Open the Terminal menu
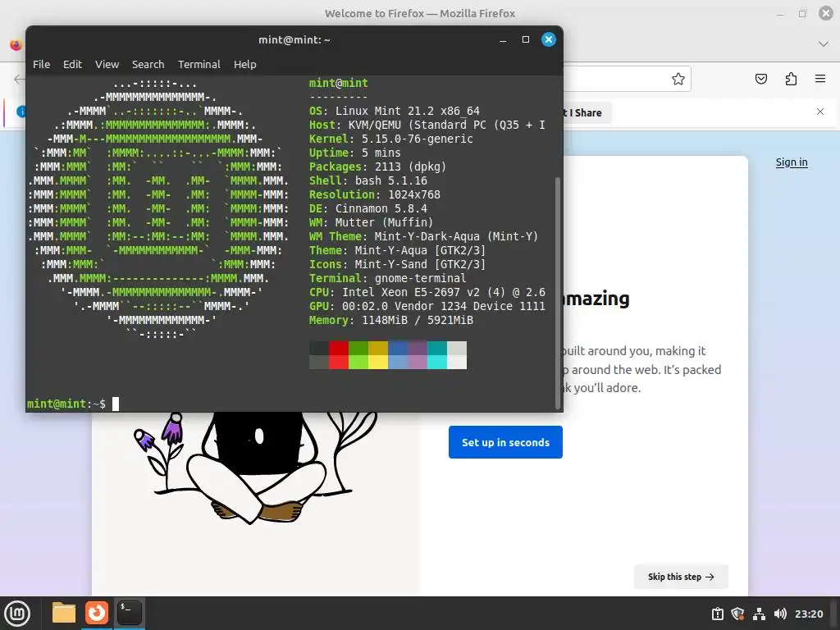840x630 pixels. pyautogui.click(x=199, y=64)
